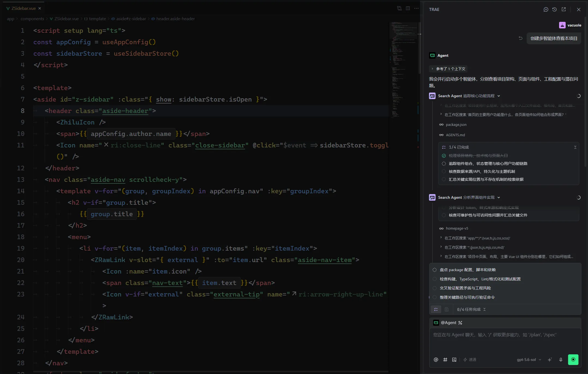Open chat history clock icon
The width and height of the screenshot is (588, 374).
tap(554, 9)
